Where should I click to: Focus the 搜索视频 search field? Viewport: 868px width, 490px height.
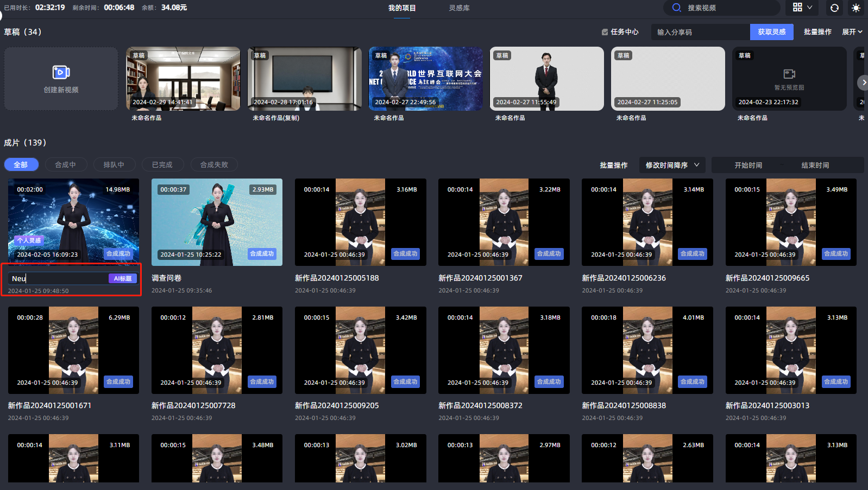click(x=722, y=8)
